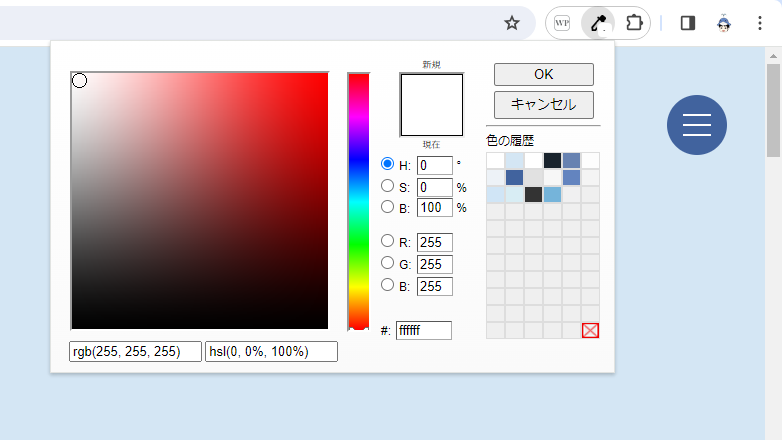The width and height of the screenshot is (782, 440).
Task: Open the Chrome three-dot menu
Action: [x=760, y=23]
